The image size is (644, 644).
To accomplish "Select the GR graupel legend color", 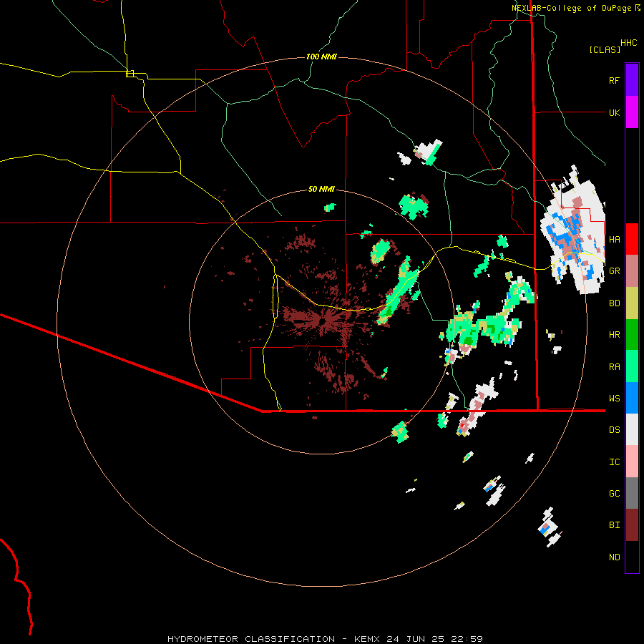I will tap(632, 271).
